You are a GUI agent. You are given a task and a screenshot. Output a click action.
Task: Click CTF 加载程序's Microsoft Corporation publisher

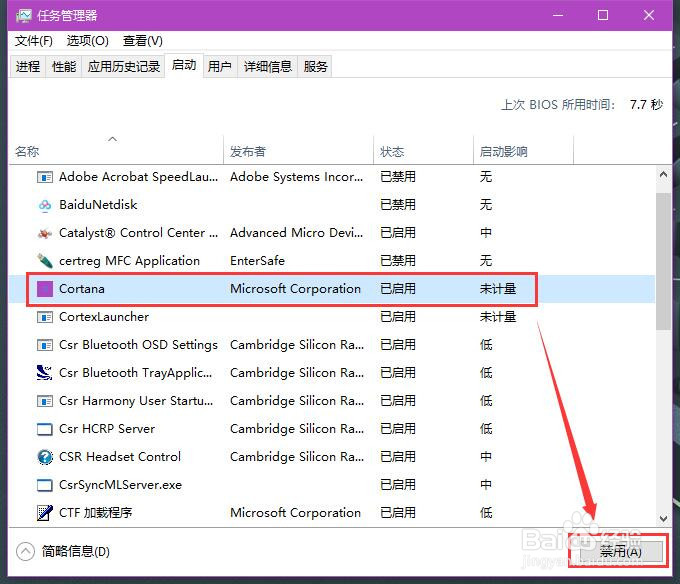click(x=295, y=513)
